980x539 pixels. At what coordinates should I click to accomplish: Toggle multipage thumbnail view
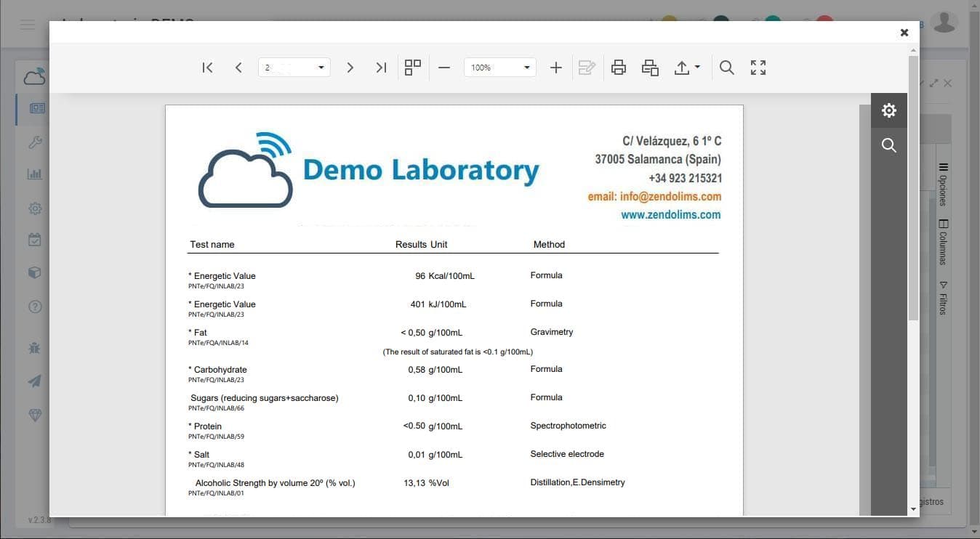point(413,68)
